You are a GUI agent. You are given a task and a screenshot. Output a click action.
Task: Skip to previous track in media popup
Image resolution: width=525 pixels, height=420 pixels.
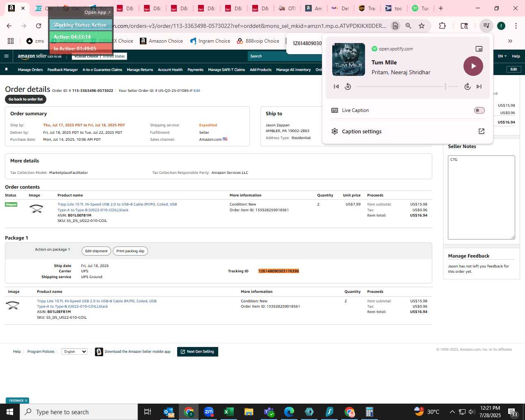pos(336,87)
